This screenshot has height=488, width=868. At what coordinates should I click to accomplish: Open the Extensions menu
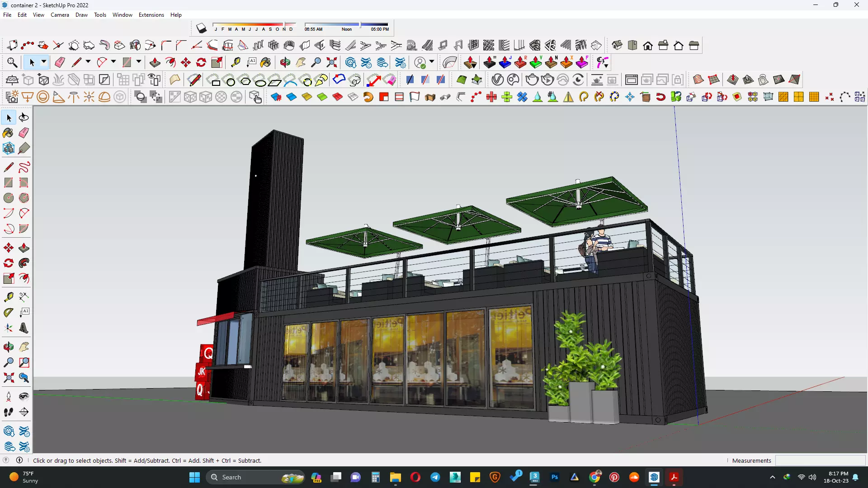[151, 15]
